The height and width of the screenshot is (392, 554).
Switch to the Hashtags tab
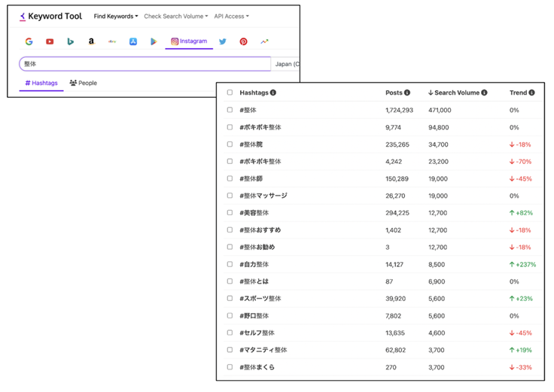point(41,83)
